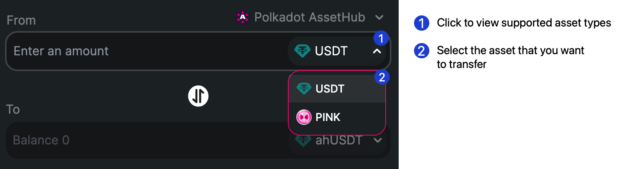Click the Tether icon in the From selector
644x169 pixels.
tap(302, 51)
